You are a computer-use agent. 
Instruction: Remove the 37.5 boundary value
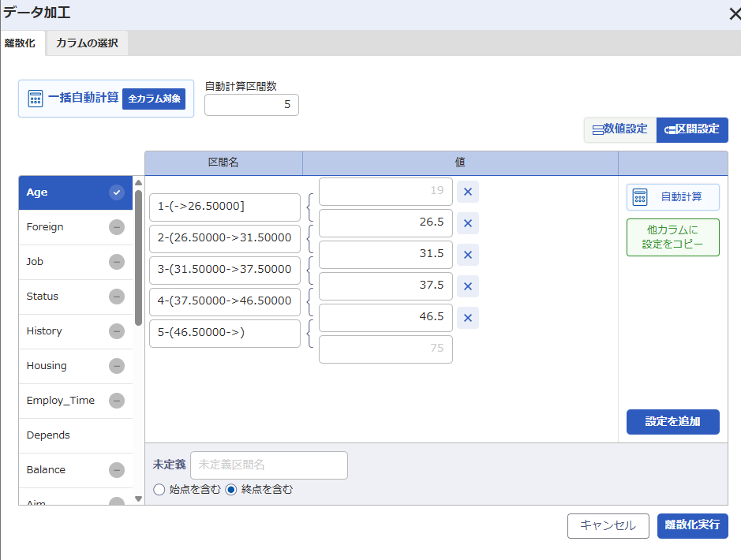[x=468, y=286]
